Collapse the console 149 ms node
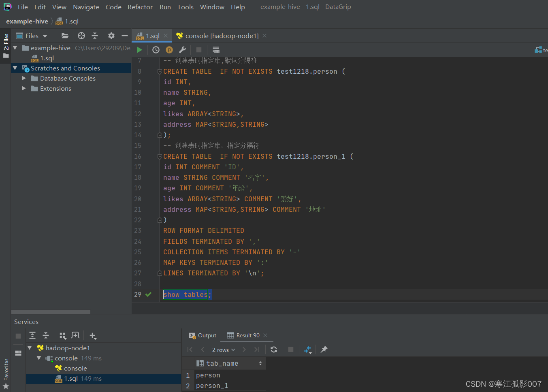 point(39,358)
